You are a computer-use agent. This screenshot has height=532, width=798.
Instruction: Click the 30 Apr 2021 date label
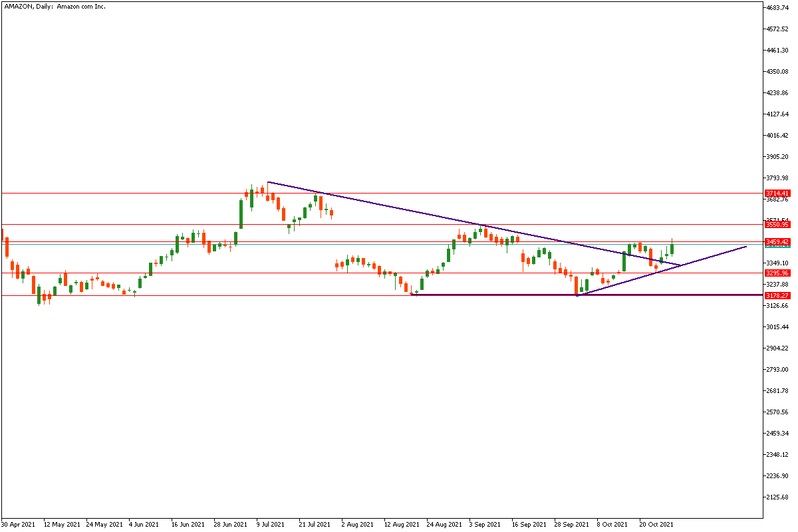click(19, 524)
